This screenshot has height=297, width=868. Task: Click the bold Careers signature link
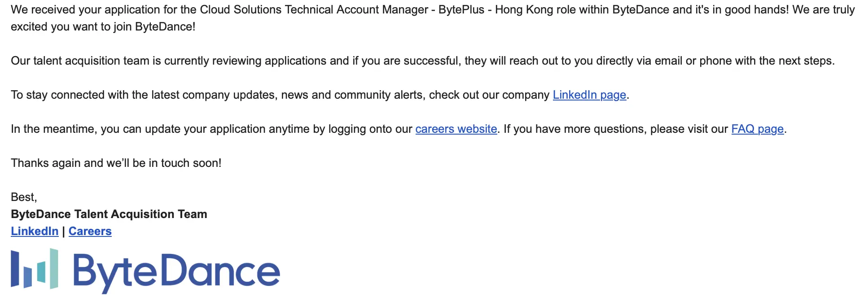tap(90, 231)
